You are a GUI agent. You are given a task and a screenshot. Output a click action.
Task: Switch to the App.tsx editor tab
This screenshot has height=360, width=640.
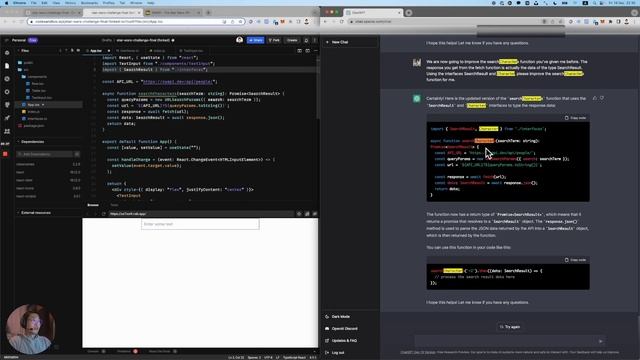click(96, 51)
